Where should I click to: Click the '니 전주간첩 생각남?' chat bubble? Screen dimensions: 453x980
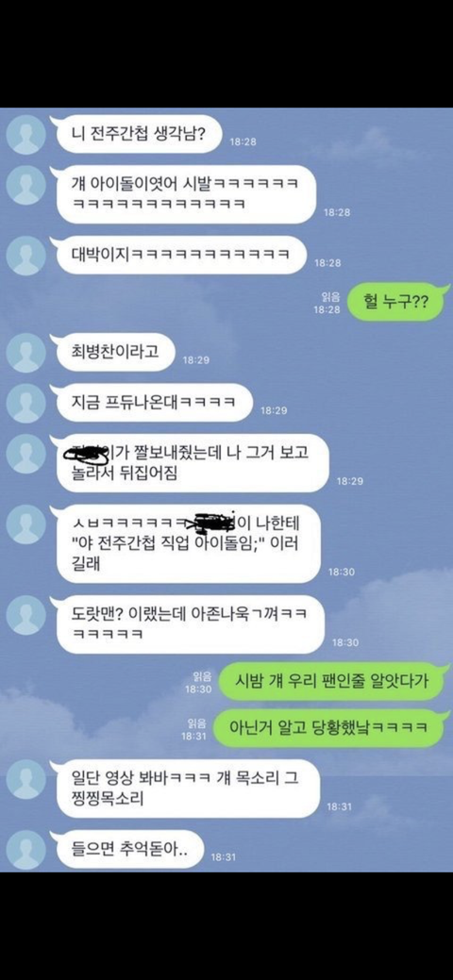[x=137, y=135]
